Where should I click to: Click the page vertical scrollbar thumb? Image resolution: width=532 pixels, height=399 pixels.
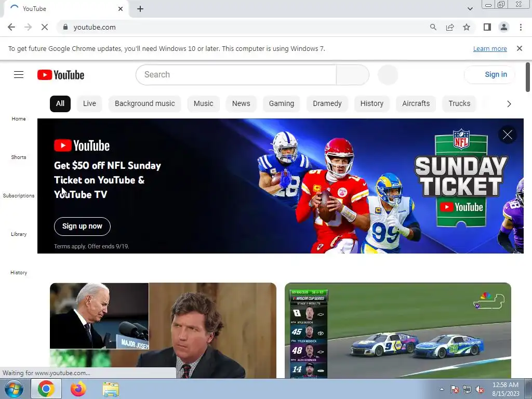click(x=528, y=77)
